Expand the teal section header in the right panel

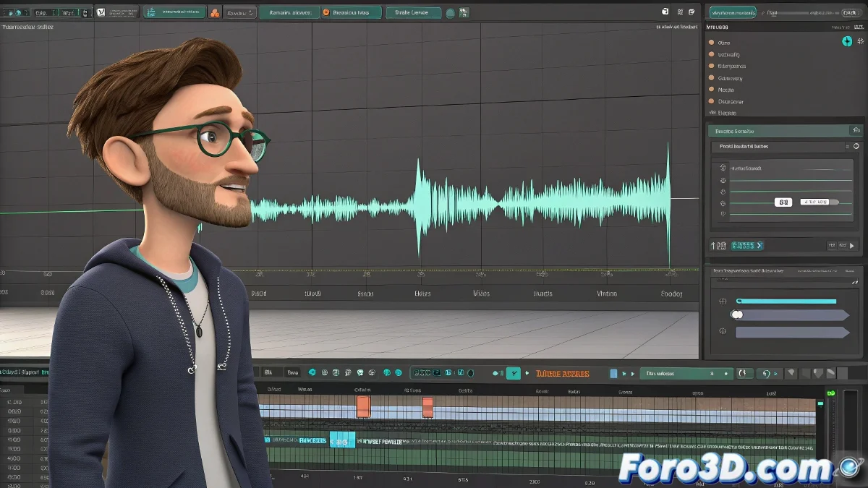click(x=785, y=131)
